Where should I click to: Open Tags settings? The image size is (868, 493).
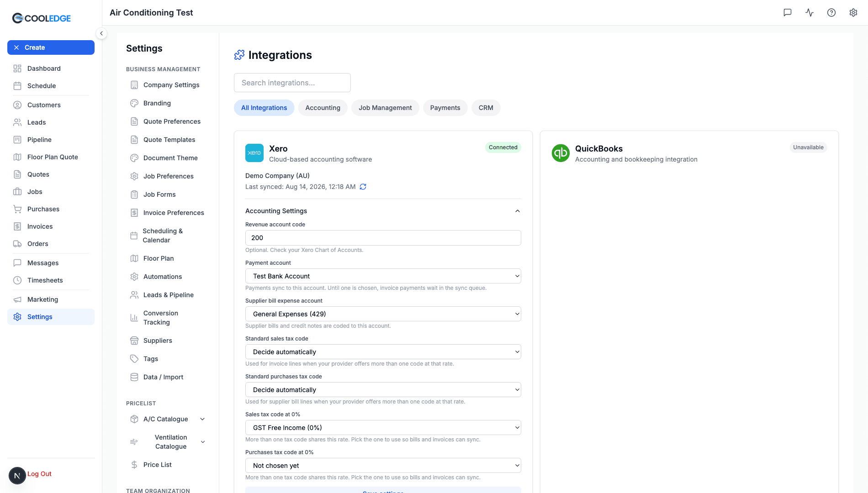click(x=168, y=359)
